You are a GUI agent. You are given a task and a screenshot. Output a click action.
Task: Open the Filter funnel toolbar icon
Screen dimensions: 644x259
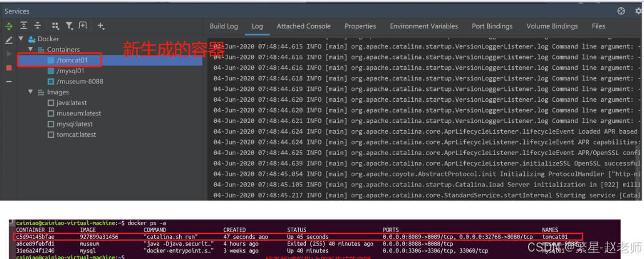(70, 26)
